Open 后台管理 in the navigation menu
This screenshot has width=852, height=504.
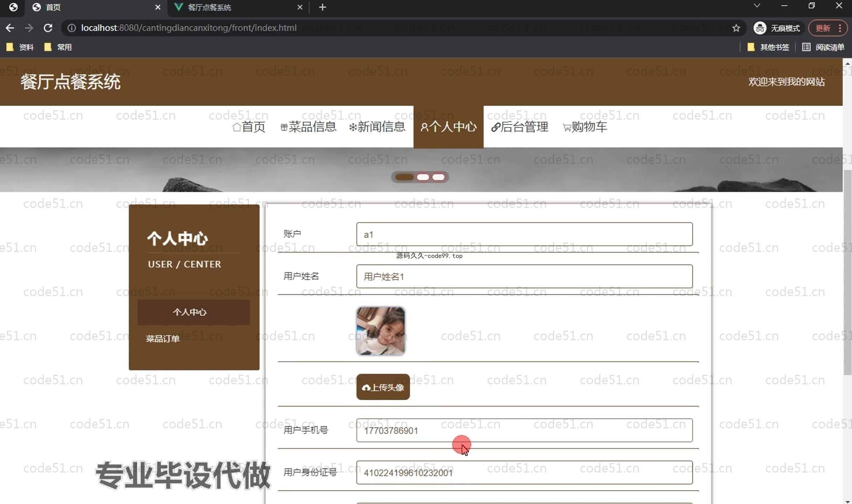click(x=519, y=127)
